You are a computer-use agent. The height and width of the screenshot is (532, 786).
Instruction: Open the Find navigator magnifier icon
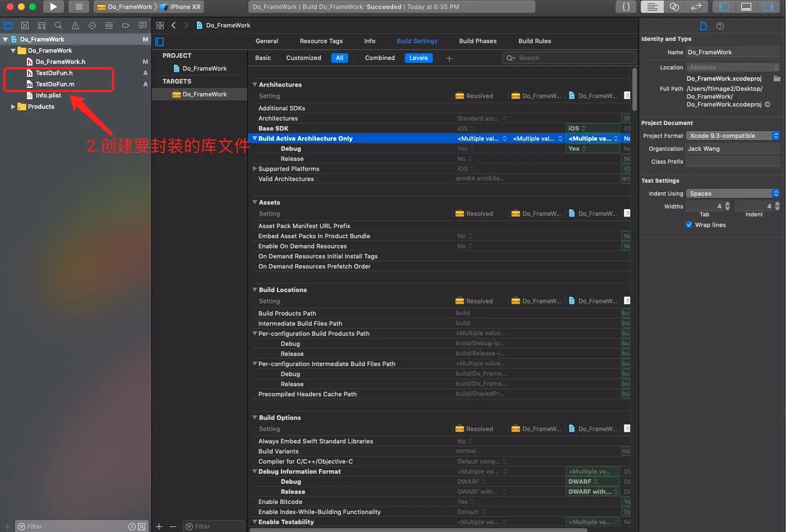(x=58, y=25)
